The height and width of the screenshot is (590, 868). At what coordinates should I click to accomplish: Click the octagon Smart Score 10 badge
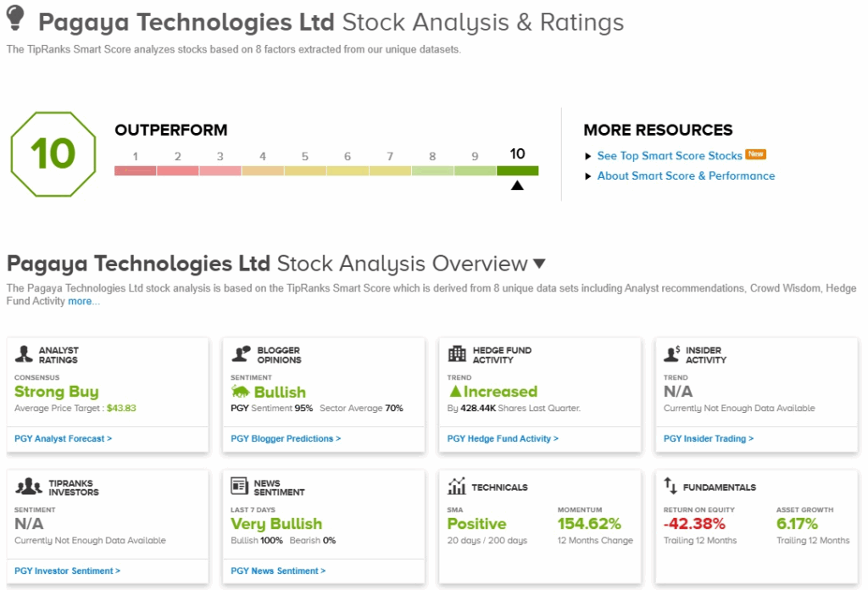(53, 153)
